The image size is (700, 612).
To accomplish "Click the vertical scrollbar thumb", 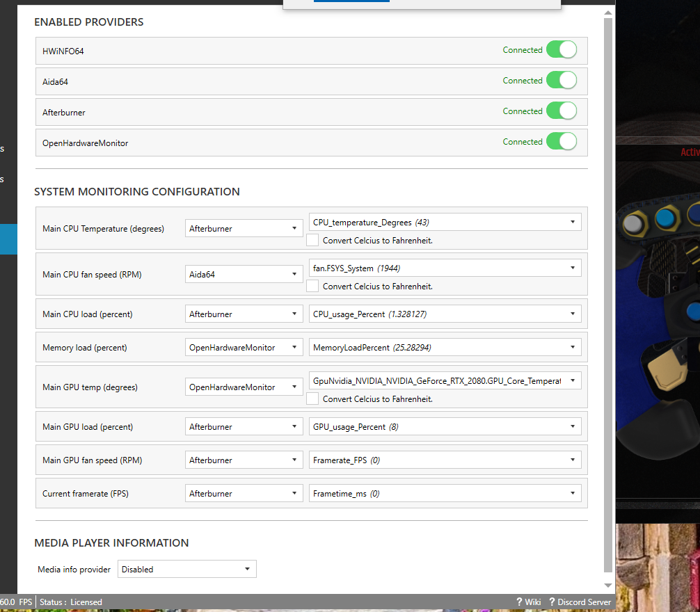I will [608, 295].
